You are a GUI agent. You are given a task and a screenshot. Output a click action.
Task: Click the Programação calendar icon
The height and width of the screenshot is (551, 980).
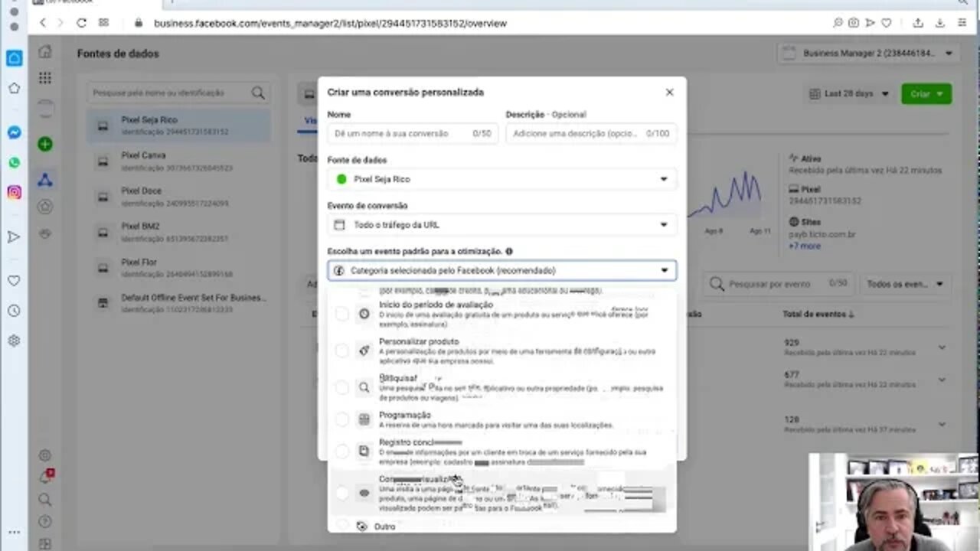pyautogui.click(x=364, y=419)
